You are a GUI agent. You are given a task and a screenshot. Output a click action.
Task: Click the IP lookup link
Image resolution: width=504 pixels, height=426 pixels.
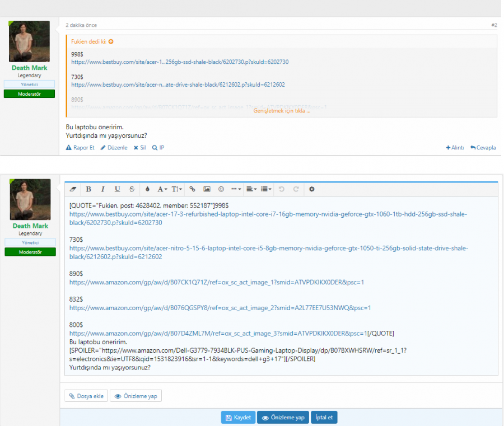[158, 147]
